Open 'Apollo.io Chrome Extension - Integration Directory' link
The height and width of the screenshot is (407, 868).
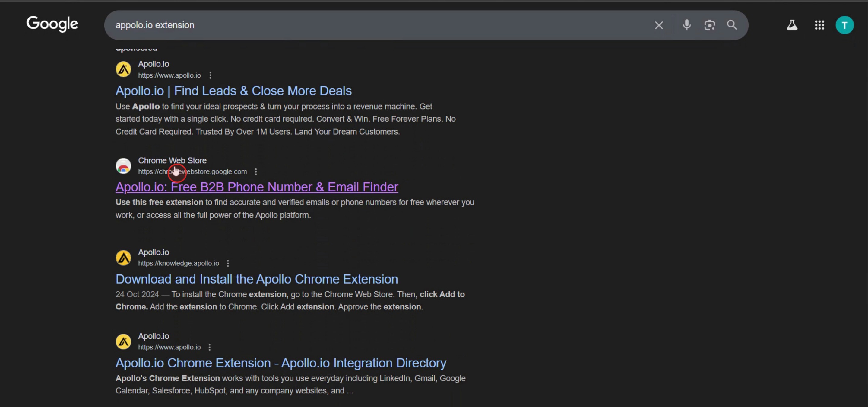click(281, 363)
